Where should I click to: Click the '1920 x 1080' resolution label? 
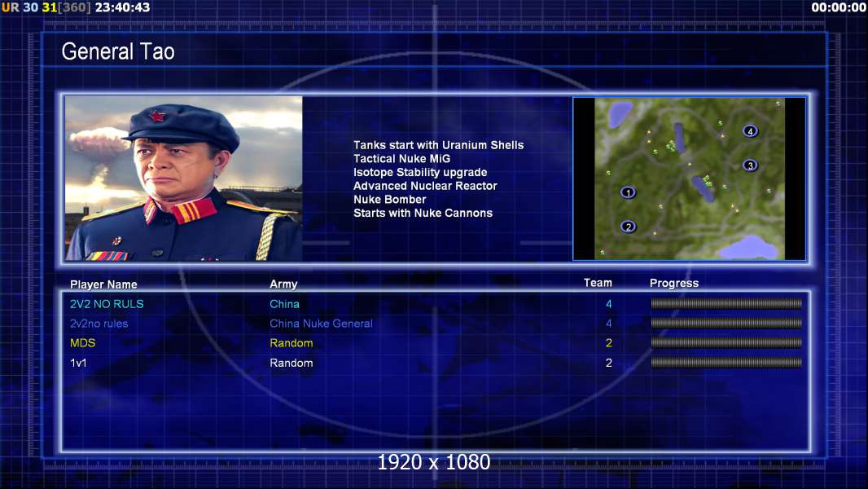coord(433,462)
